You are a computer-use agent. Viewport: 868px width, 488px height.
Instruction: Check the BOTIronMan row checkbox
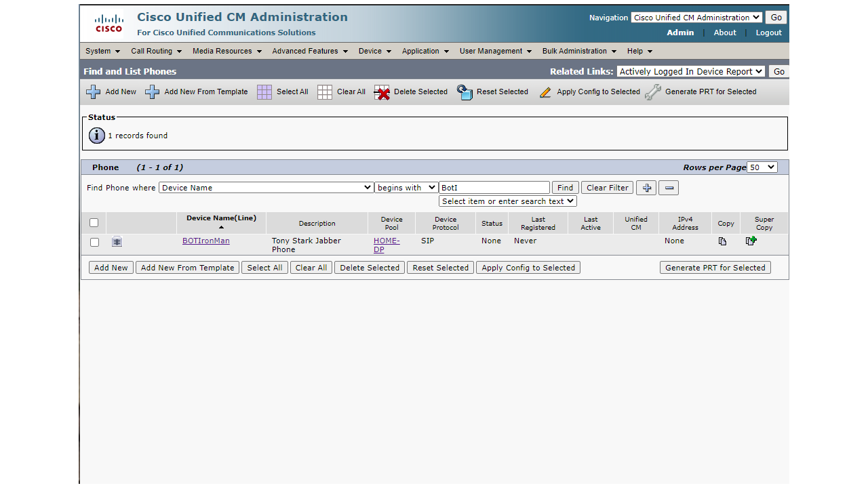(x=94, y=242)
